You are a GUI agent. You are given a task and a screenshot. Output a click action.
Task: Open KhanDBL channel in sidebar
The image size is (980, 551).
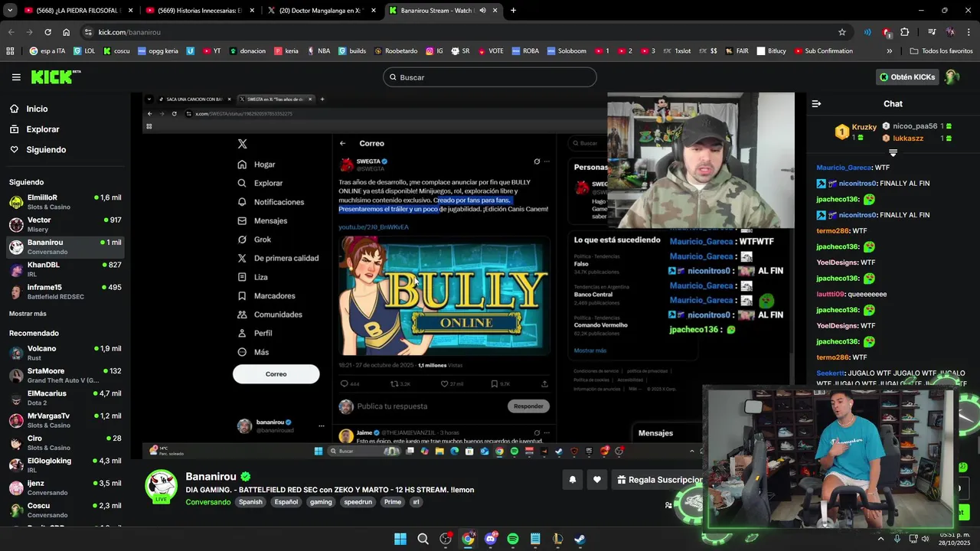pyautogui.click(x=65, y=269)
